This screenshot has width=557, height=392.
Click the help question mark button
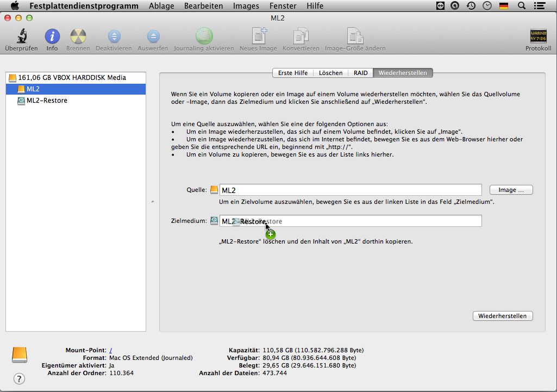[x=19, y=379]
